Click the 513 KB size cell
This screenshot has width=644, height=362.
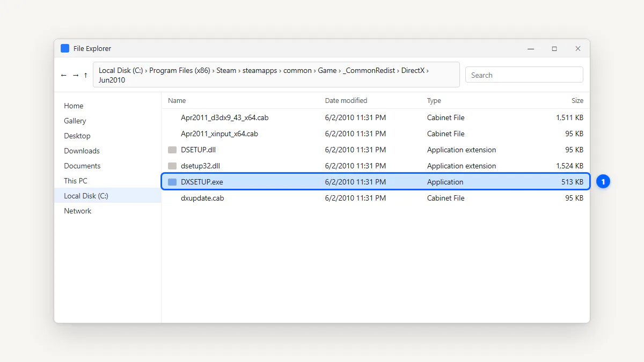point(572,182)
